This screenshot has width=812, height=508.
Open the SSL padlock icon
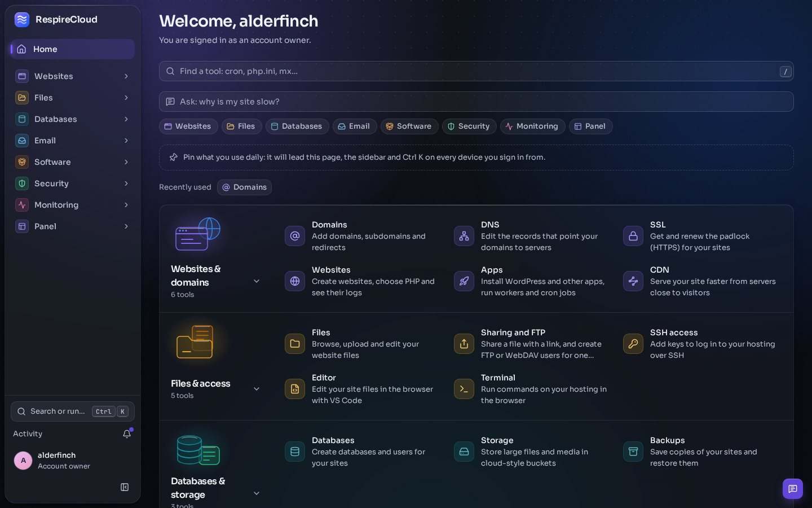coord(633,236)
